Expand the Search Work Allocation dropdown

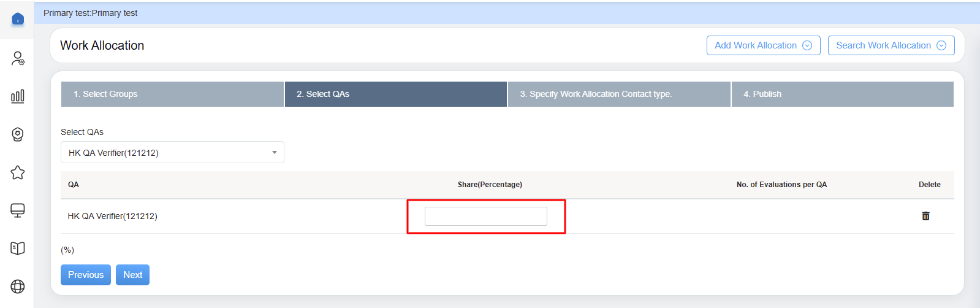(891, 45)
